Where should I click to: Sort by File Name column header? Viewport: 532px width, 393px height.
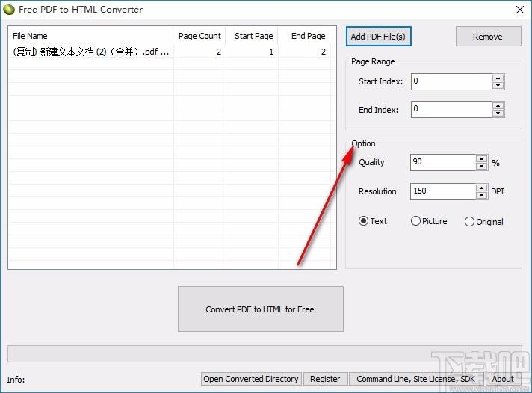point(91,36)
